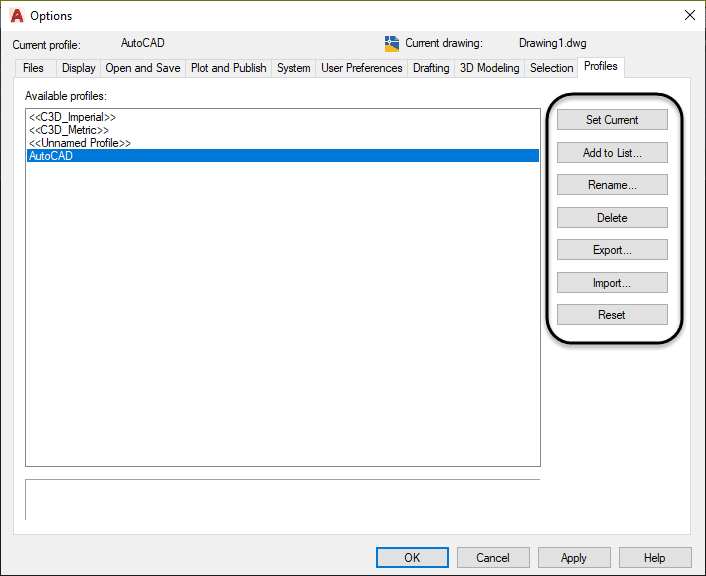Viewport: 706px width, 576px height.
Task: Select the highlighted AutoCAD profile row
Action: (283, 155)
